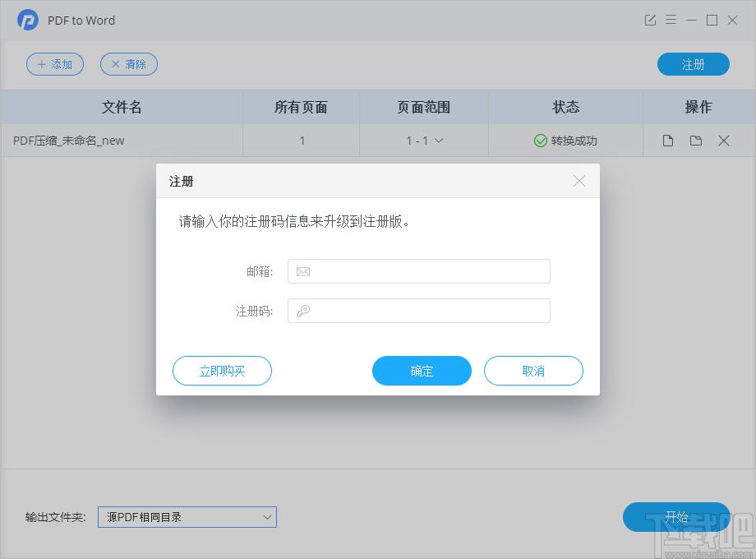The height and width of the screenshot is (559, 756).
Task: Click the PDF to Word app logo
Action: (27, 21)
